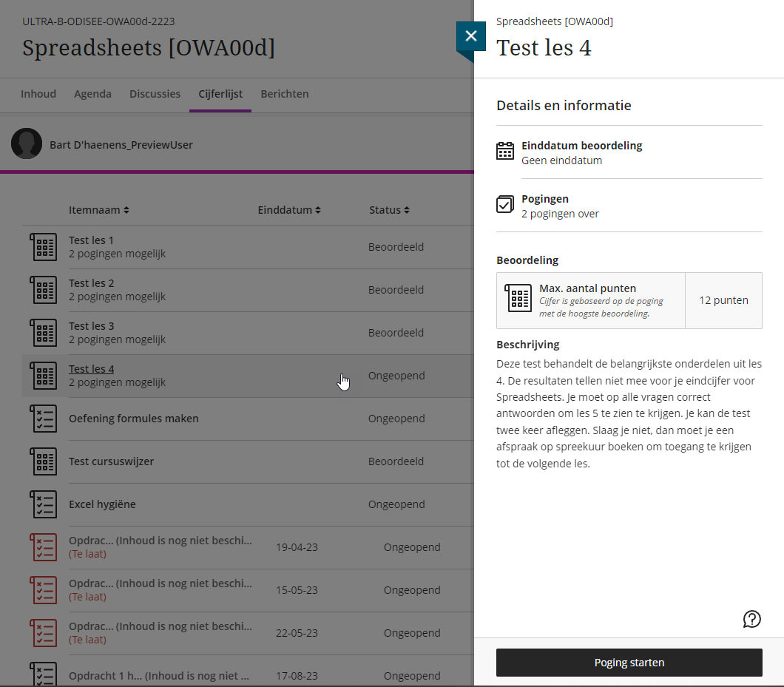Click Beoordeeld status of Test les 1
The width and height of the screenshot is (784, 687).
396,247
